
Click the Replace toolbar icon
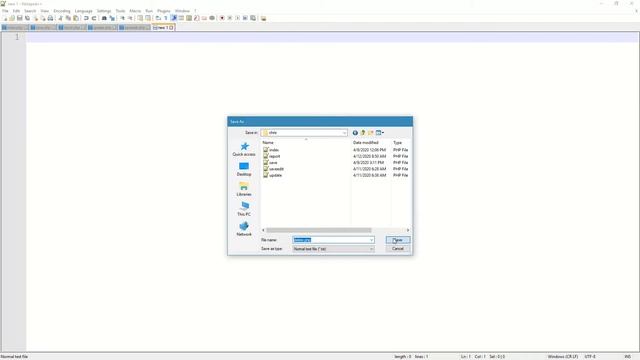pos(112,18)
